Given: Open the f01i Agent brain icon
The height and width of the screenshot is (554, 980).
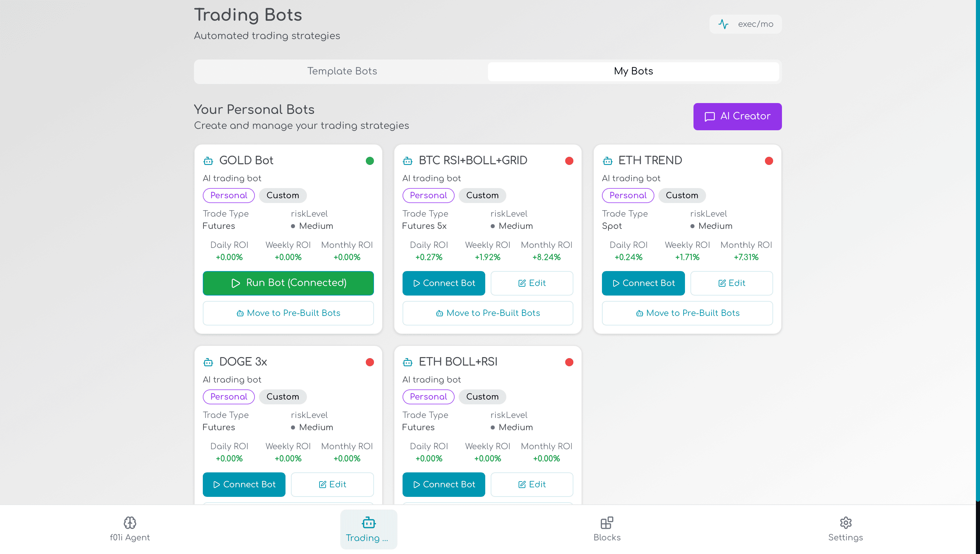Looking at the screenshot, I should [x=130, y=522].
